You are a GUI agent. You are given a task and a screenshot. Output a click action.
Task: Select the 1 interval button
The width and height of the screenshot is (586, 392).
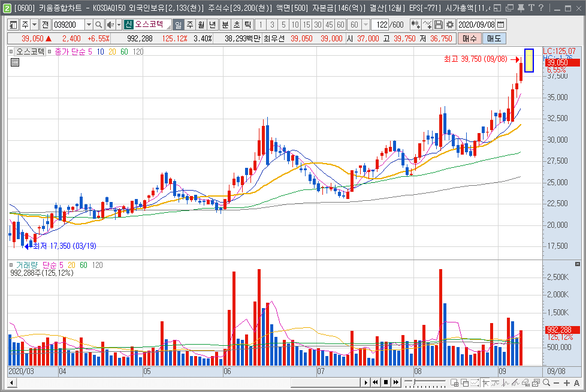261,25
